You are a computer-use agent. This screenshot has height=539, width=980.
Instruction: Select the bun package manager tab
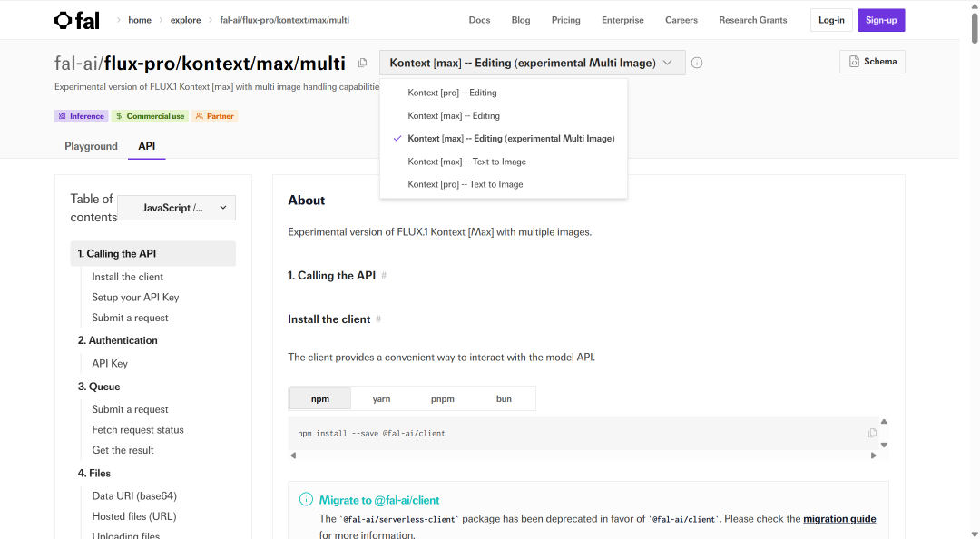tap(504, 398)
